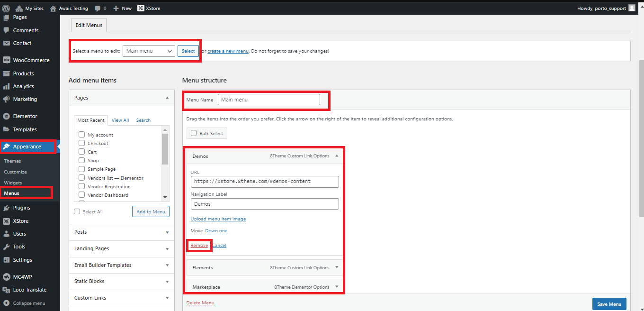The height and width of the screenshot is (311, 644).
Task: Click the Demos URL input field
Action: (x=265, y=182)
